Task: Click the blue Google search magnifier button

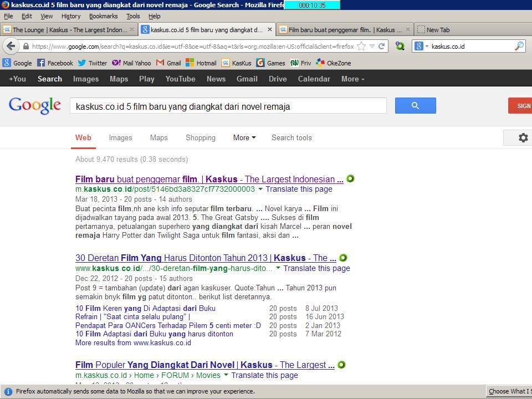Action: click(x=415, y=105)
